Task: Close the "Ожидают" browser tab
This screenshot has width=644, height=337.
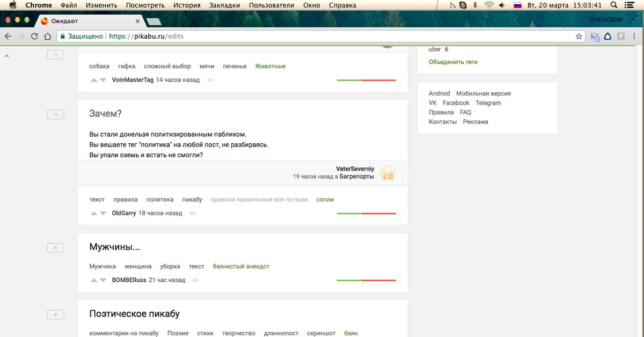Action: pyautogui.click(x=137, y=21)
